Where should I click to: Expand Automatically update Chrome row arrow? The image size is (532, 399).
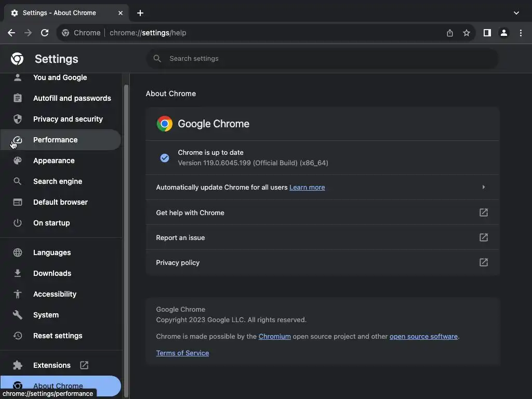(x=483, y=187)
